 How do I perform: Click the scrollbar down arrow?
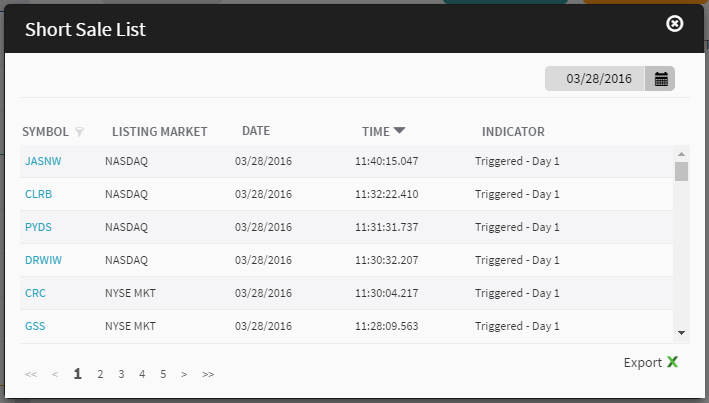(681, 333)
